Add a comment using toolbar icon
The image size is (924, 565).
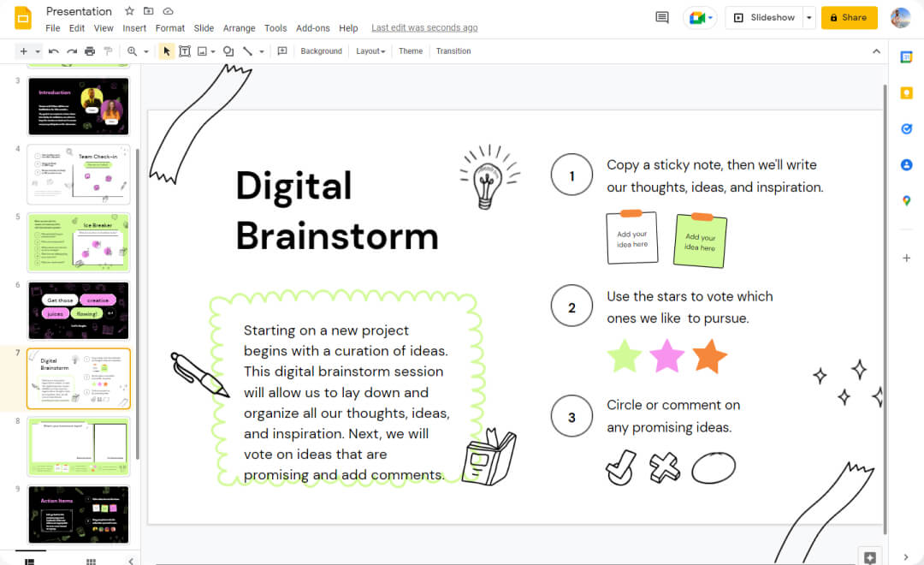pyautogui.click(x=282, y=51)
